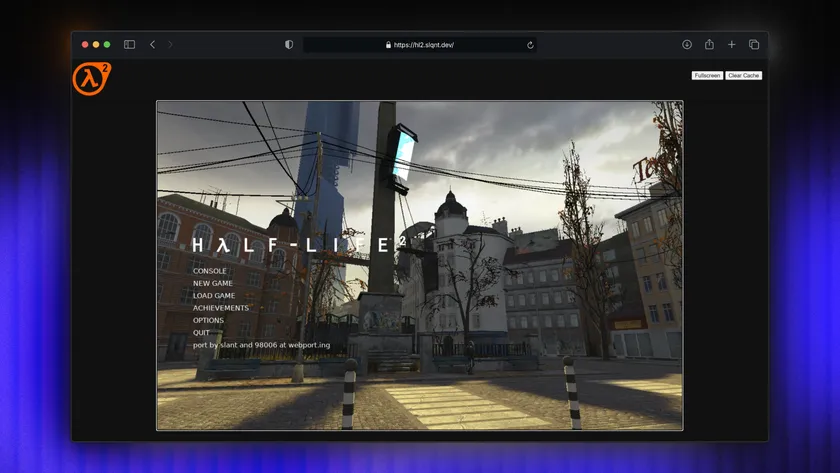Go back with the left chevron
The image size is (840, 473).
[x=153, y=44]
